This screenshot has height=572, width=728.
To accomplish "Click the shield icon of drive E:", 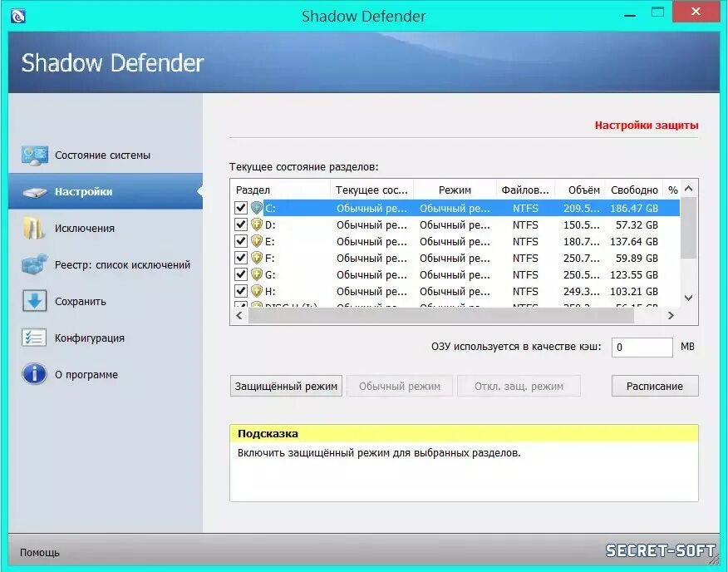I will click(x=256, y=241).
